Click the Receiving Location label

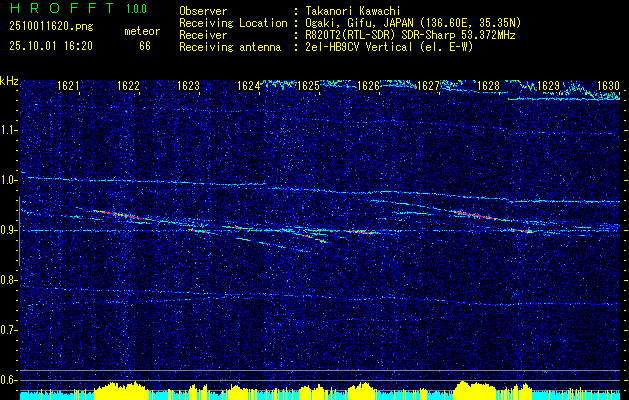pyautogui.click(x=233, y=23)
